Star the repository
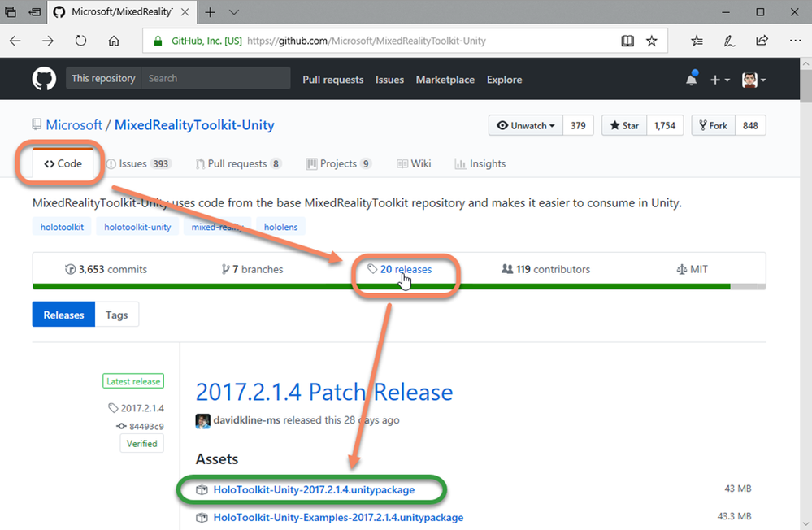This screenshot has width=812, height=530. pyautogui.click(x=624, y=125)
